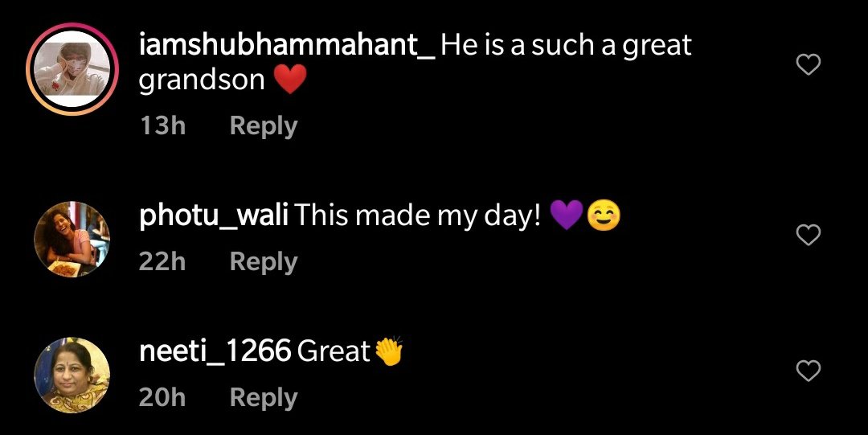This screenshot has width=868, height=435.
Task: Reply to iamshubhammahant_'s grandson comment
Action: [264, 126]
